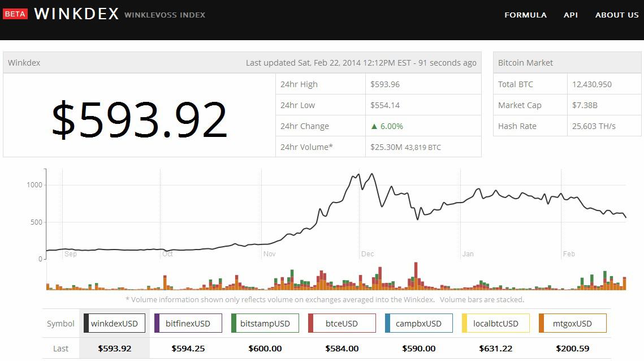Toggle the bitstampUSD series
The width and height of the screenshot is (644, 361).
(x=265, y=323)
